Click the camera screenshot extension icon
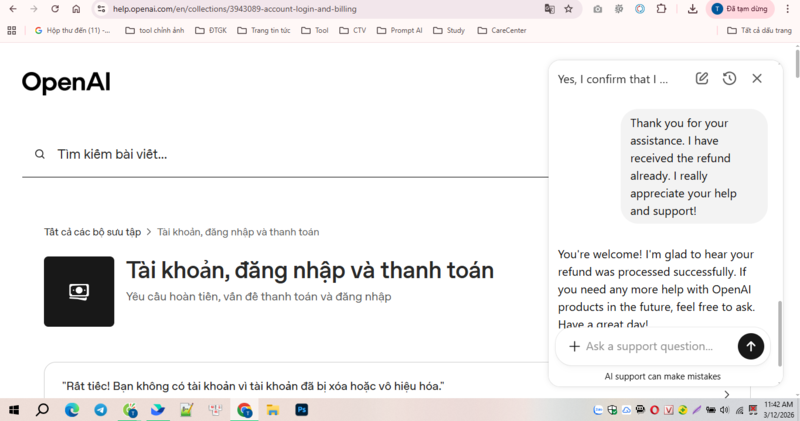 [x=597, y=9]
